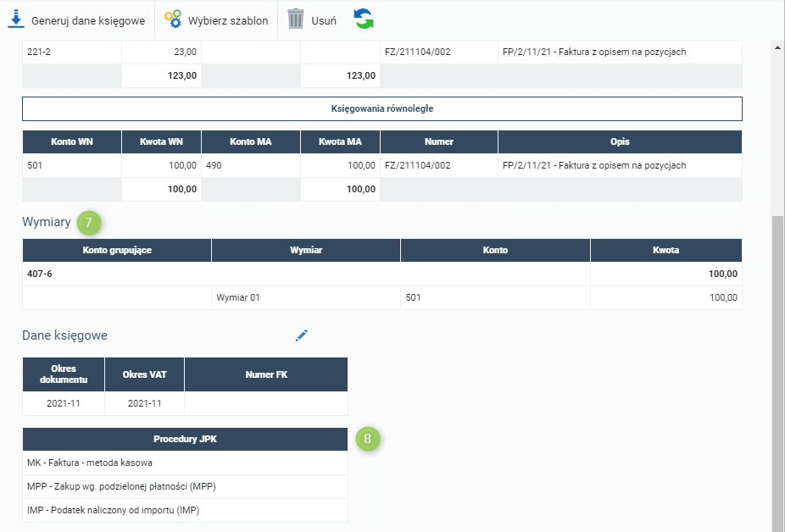The height and width of the screenshot is (532, 785).
Task: Select the Kwota MA column header
Action: point(341,141)
